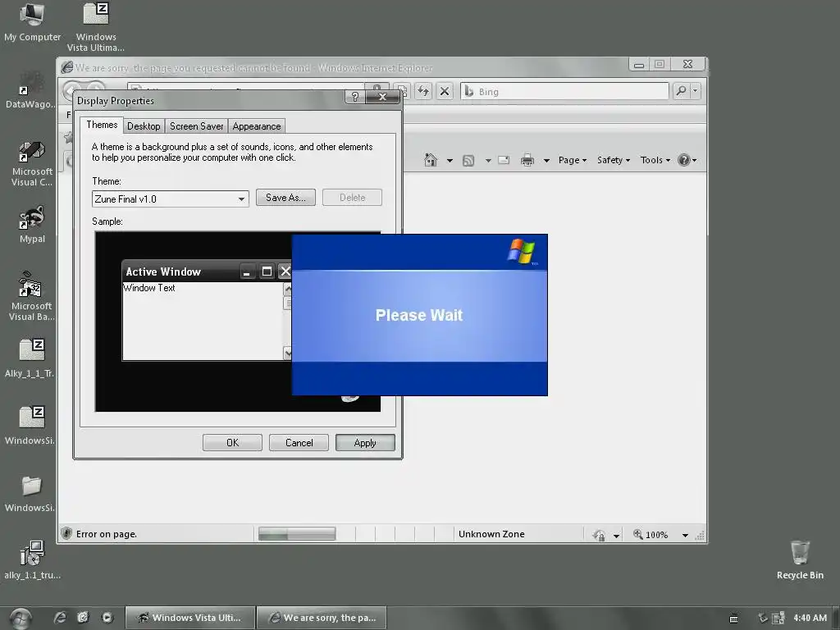Click the Bing search magnifier button

[x=681, y=91]
